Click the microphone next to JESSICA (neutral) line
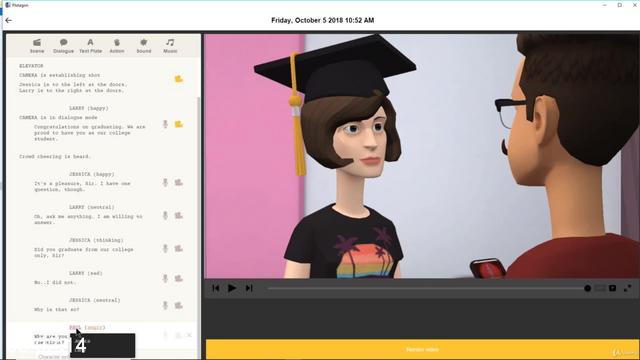Image resolution: width=640 pixels, height=360 pixels. pyautogui.click(x=165, y=305)
